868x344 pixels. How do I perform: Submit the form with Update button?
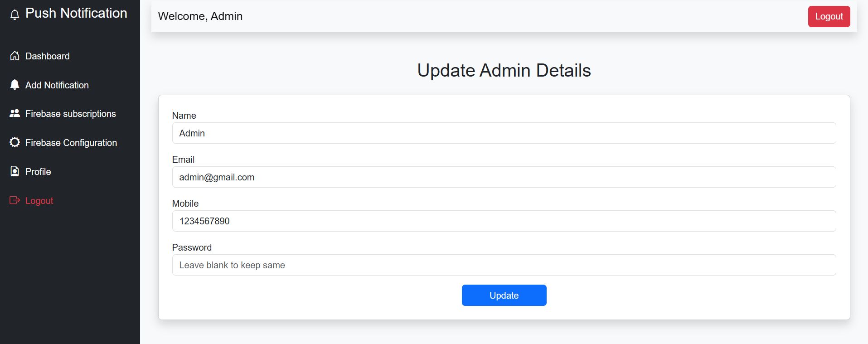click(504, 296)
